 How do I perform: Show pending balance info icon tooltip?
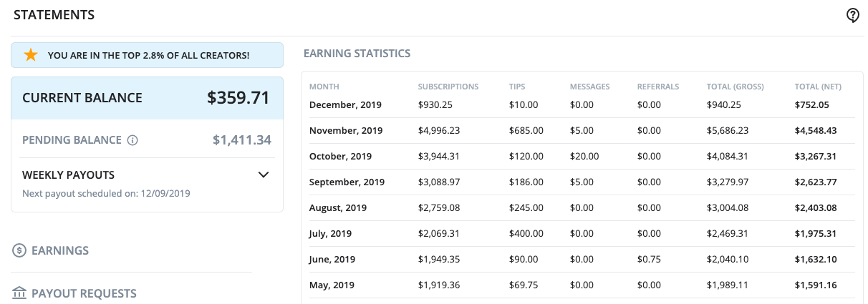pos(132,140)
